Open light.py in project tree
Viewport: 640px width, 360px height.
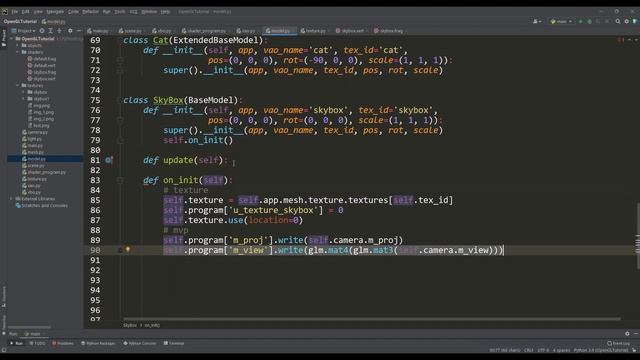[32, 139]
